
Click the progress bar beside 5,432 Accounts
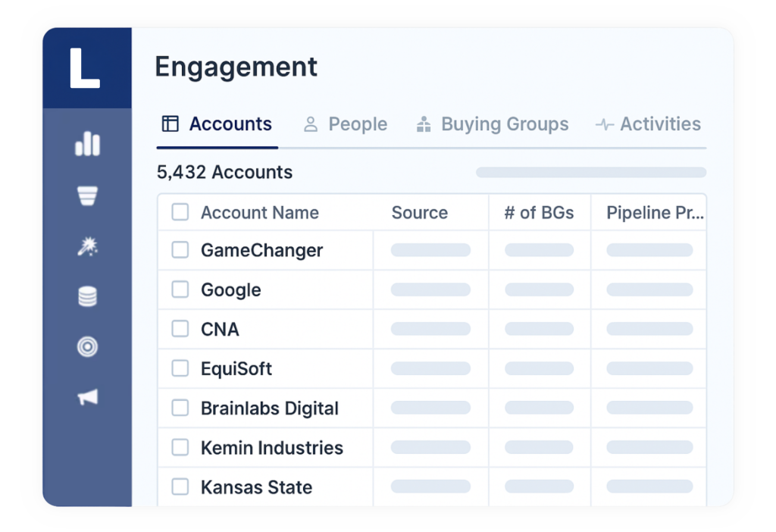(x=590, y=173)
